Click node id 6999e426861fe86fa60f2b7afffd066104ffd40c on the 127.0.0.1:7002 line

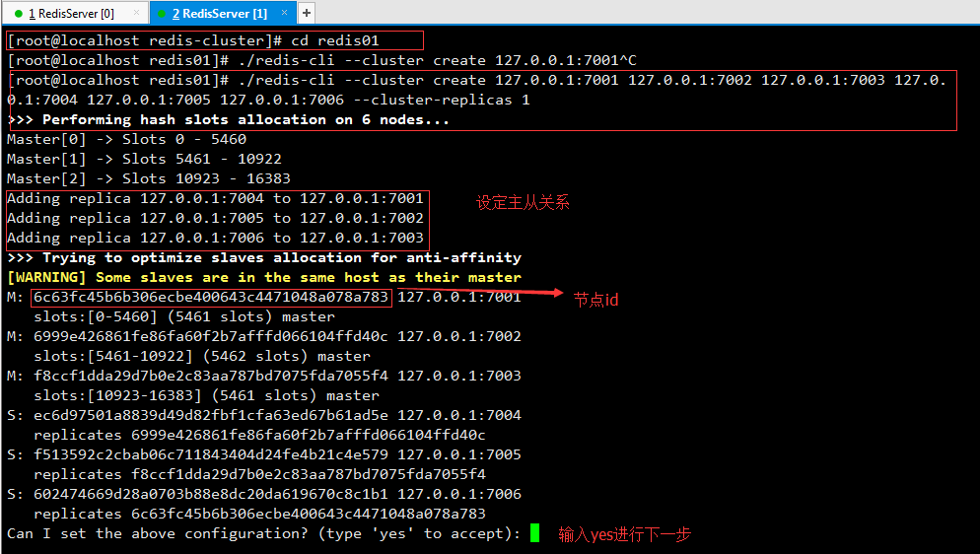click(211, 337)
